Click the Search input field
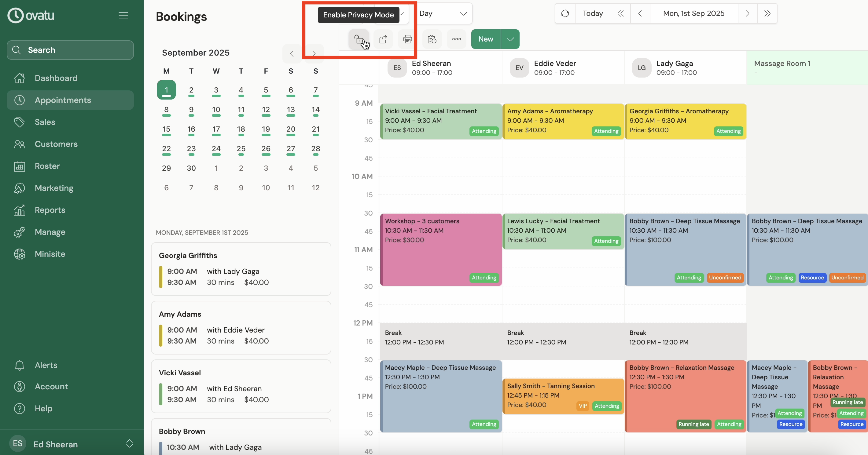This screenshot has height=455, width=868. tap(70, 50)
